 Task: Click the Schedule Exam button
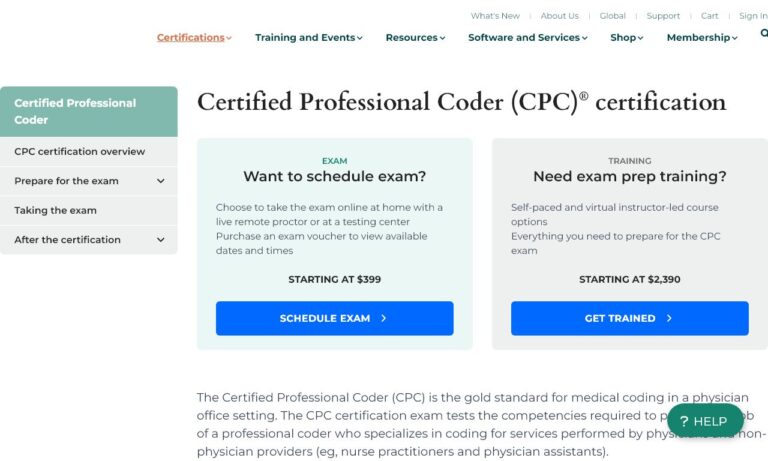[x=334, y=318]
